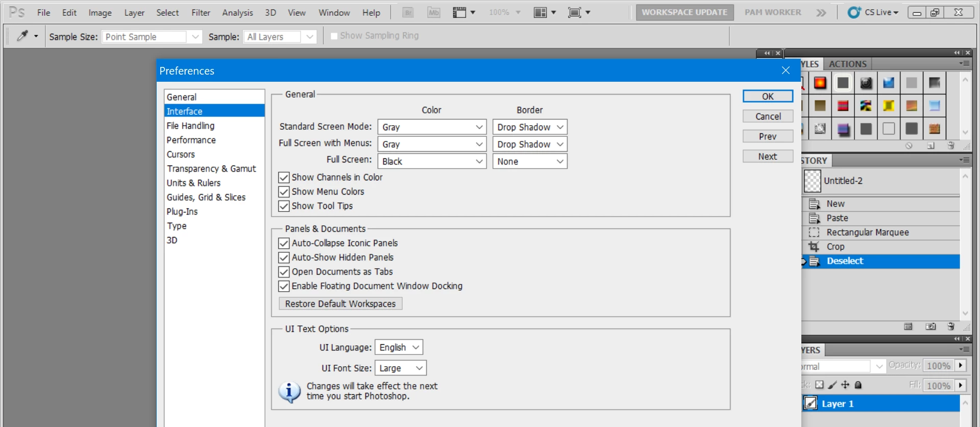The image size is (980, 427).
Task: Click the Rectangular Marquee history icon
Action: (x=814, y=232)
